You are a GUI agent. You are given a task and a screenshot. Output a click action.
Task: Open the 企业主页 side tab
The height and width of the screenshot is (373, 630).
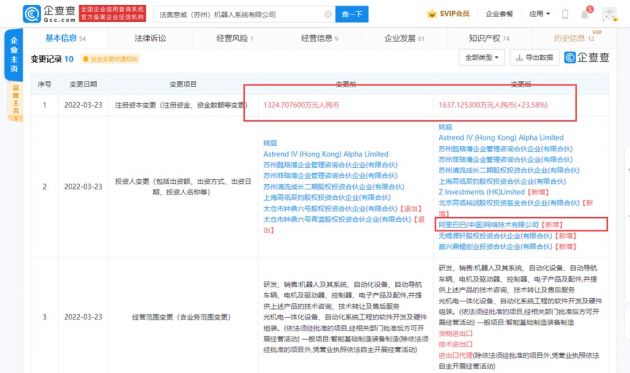(14, 55)
